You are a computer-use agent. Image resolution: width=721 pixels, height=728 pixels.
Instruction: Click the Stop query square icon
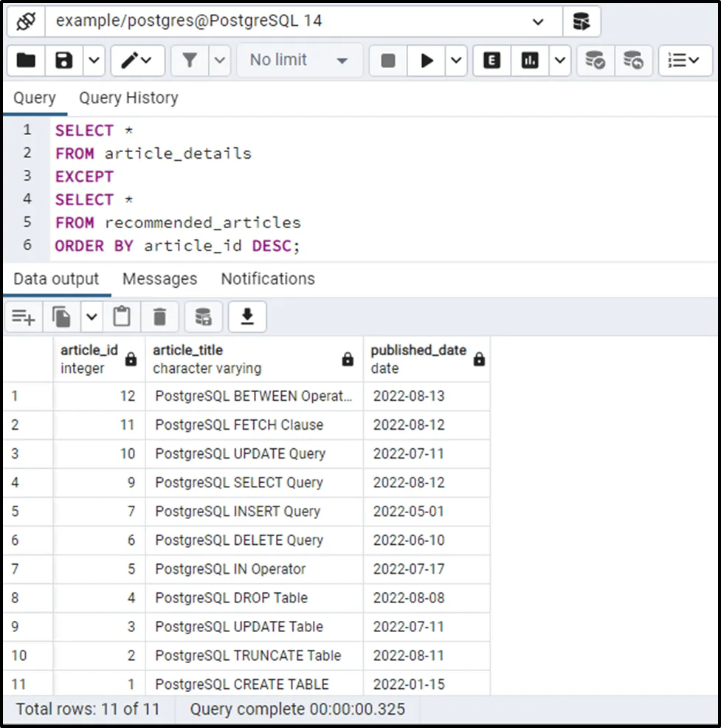pyautogui.click(x=388, y=61)
